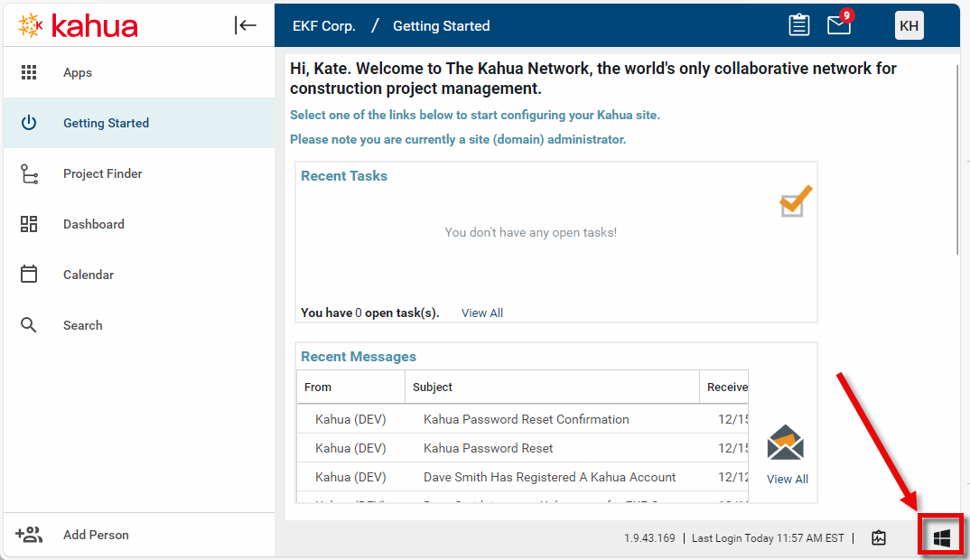Viewport: 970px width, 560px height.
Task: Open the tasks clipboard icon in header
Action: 799,25
